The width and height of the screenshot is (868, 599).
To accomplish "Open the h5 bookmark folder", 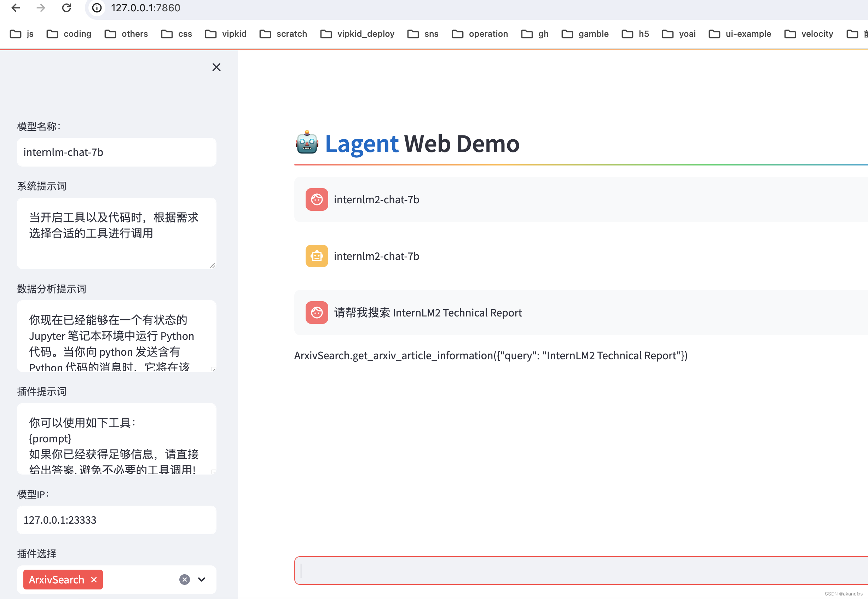I will click(635, 34).
